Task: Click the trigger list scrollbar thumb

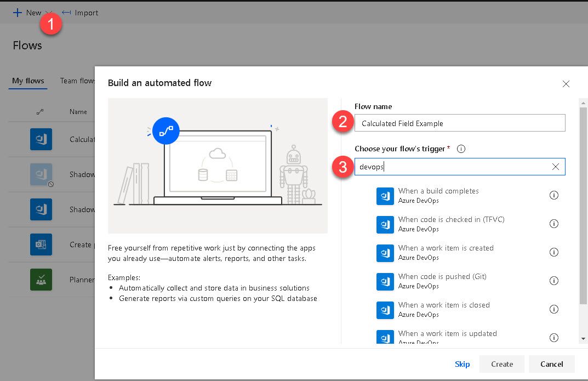Action: (583, 206)
